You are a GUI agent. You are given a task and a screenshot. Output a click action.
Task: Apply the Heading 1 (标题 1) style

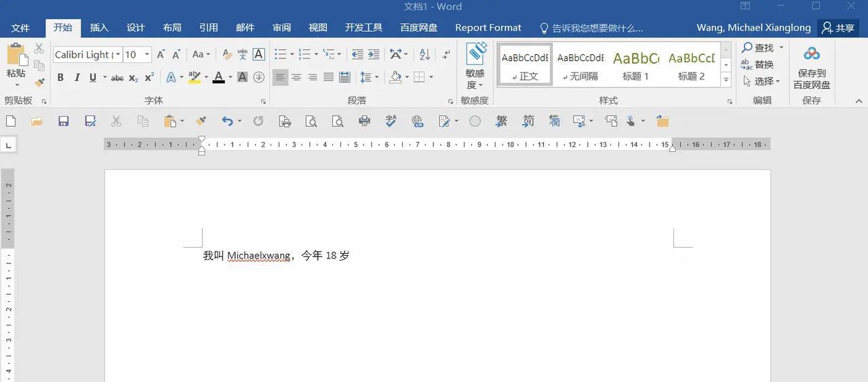(635, 65)
